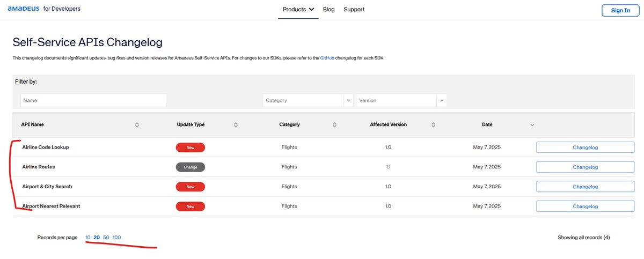
Task: Show 100 records per page
Action: [117, 237]
